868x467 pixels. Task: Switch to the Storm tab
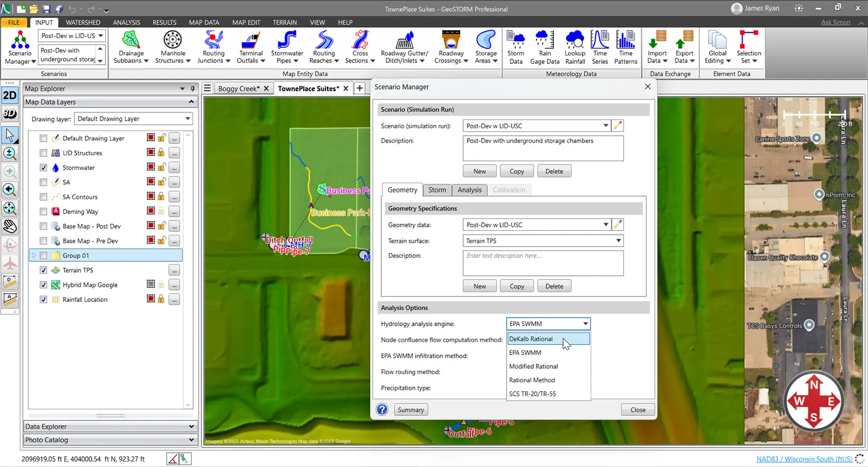click(x=437, y=190)
